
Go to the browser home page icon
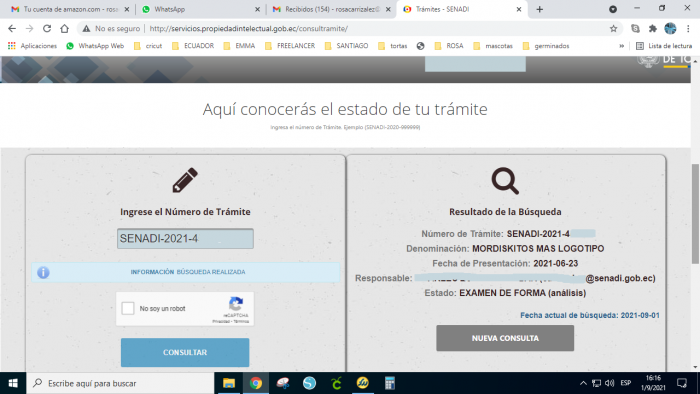65,29
